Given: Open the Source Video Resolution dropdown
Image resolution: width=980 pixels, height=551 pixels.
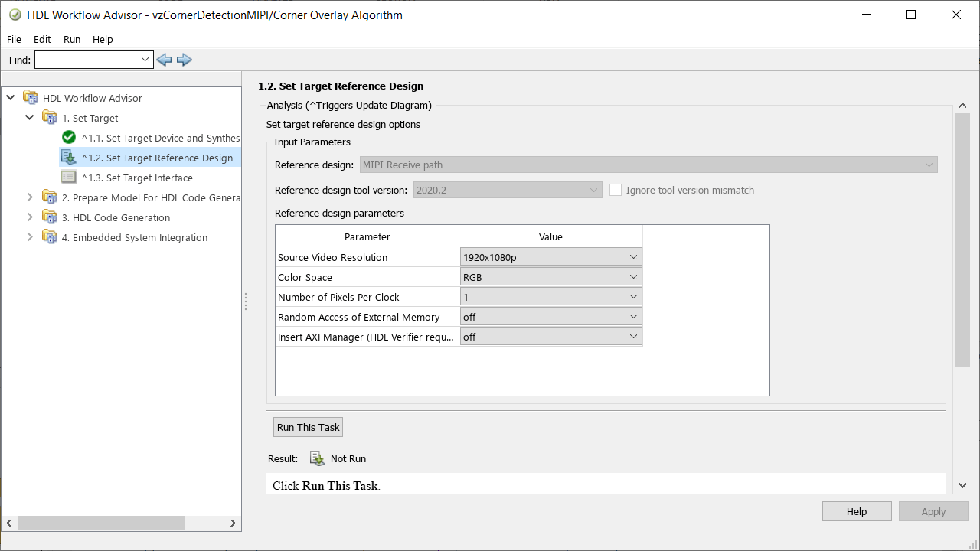Looking at the screenshot, I should pos(550,257).
